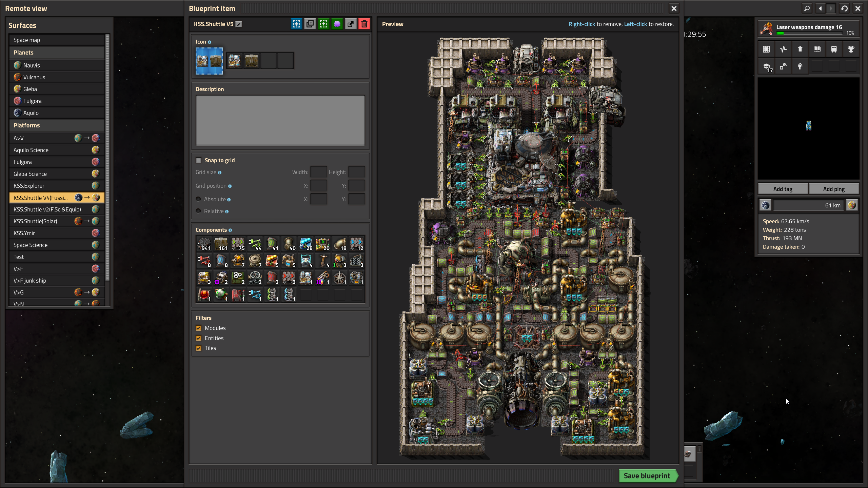Click the component with count 28
The height and width of the screenshot is (488, 868).
306,244
